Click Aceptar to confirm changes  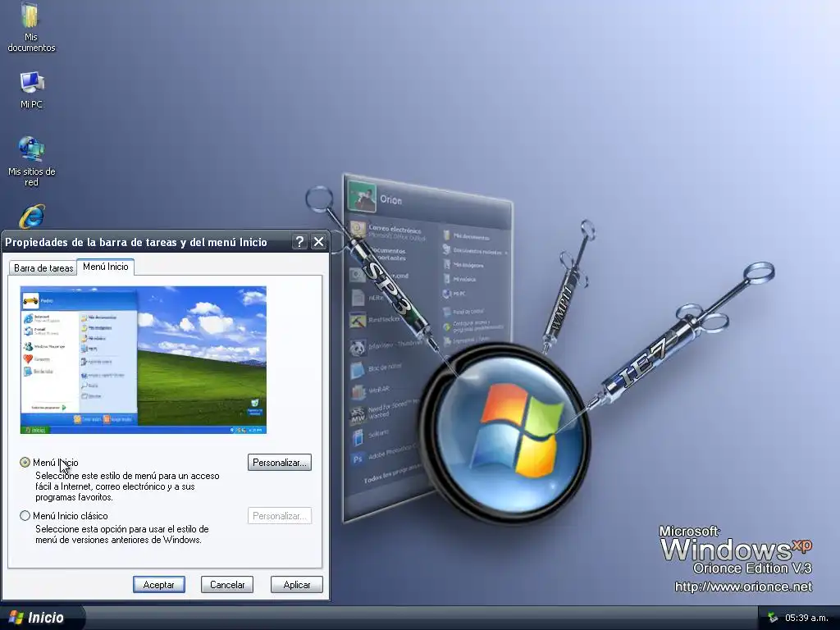pyautogui.click(x=158, y=584)
